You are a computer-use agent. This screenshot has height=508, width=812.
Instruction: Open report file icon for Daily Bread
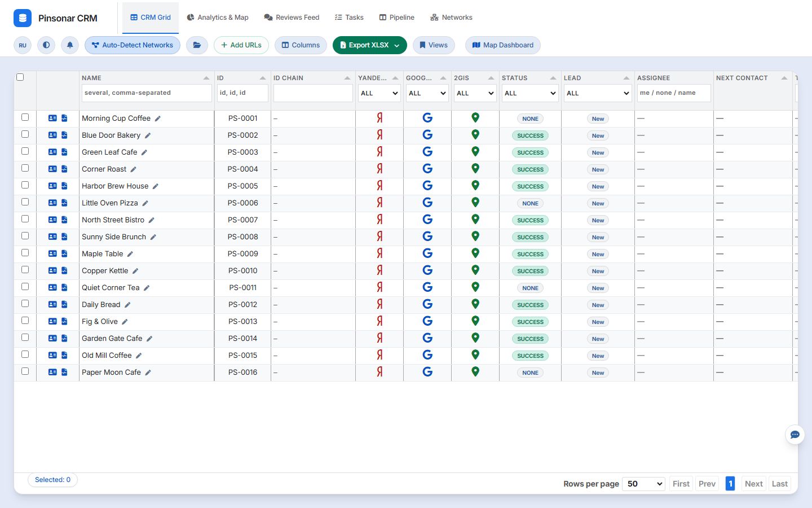point(64,305)
